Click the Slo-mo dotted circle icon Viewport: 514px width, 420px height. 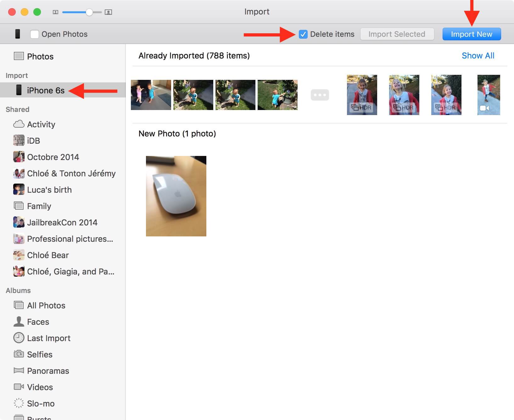coord(19,403)
